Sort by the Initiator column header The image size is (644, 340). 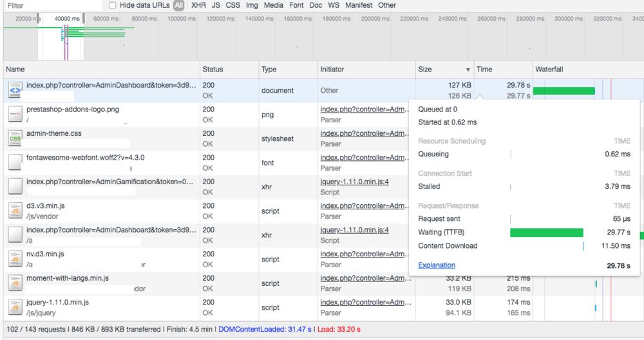tap(366, 70)
